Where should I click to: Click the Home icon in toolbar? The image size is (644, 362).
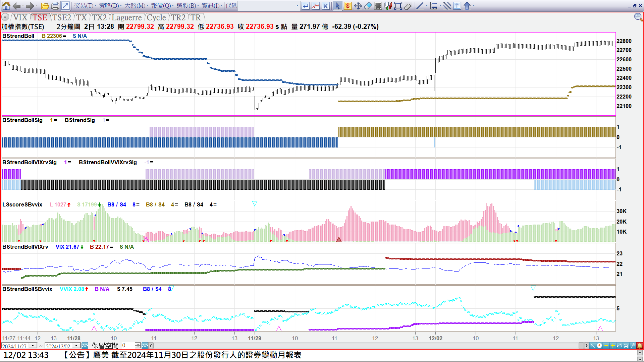[x=6, y=6]
